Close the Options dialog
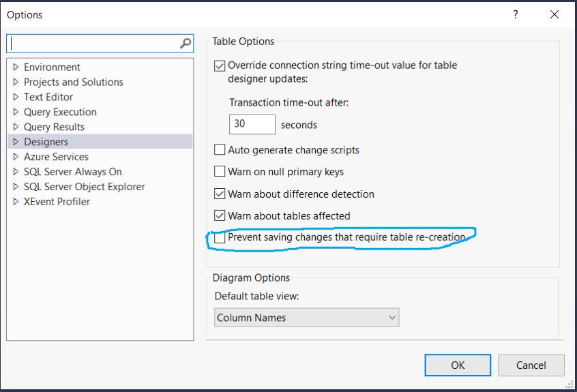Viewport: 577px width, 392px height. (x=554, y=14)
